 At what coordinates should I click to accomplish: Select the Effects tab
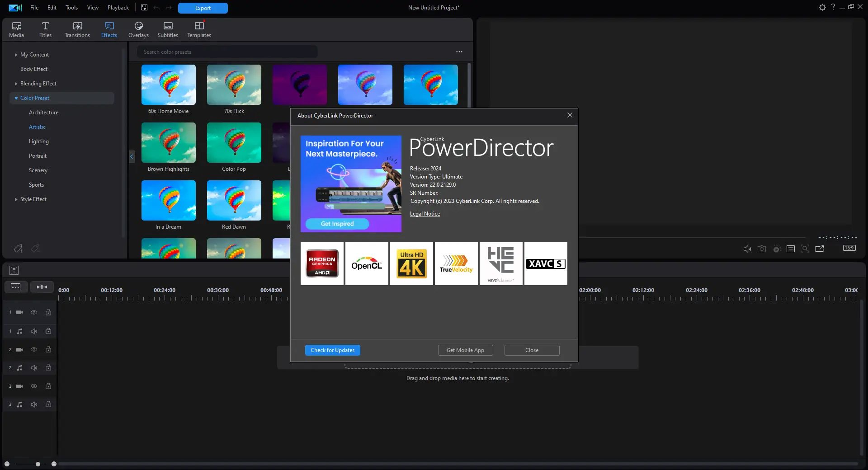[109, 30]
